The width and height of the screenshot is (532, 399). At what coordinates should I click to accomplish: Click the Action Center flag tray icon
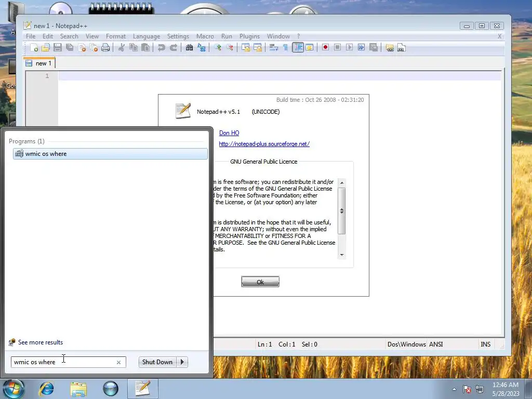[467, 389]
